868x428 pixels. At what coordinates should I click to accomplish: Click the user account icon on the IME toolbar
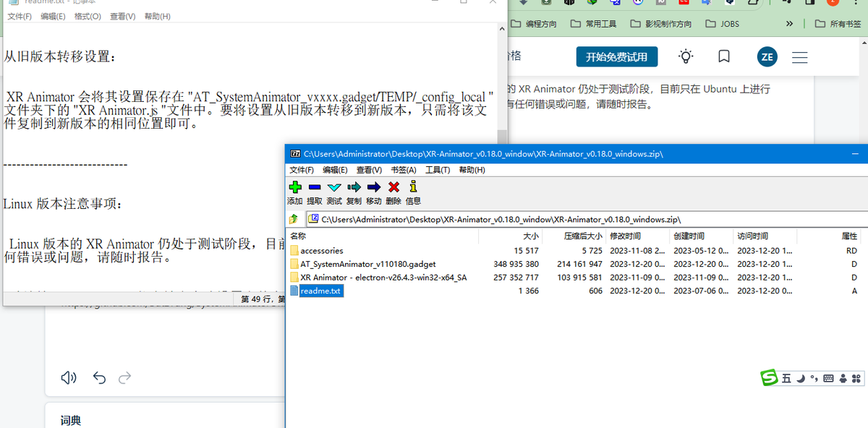coord(843,378)
